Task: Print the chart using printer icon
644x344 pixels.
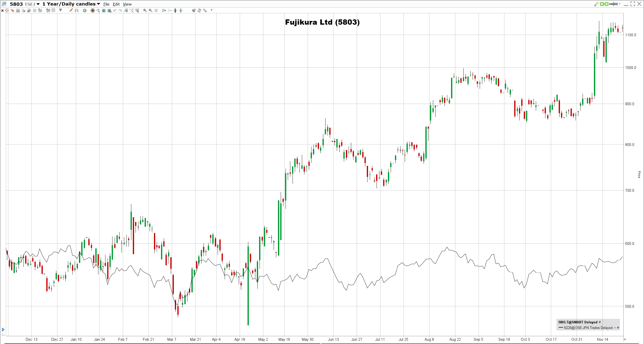Action: pos(23,10)
